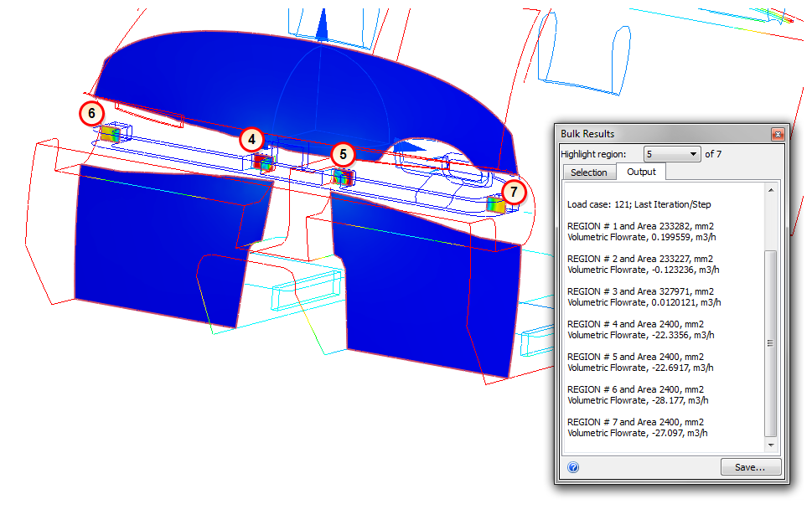This screenshot has width=812, height=530.
Task: Select 'REGION # 6 and Area 2400, mm2' text
Action: tap(635, 389)
